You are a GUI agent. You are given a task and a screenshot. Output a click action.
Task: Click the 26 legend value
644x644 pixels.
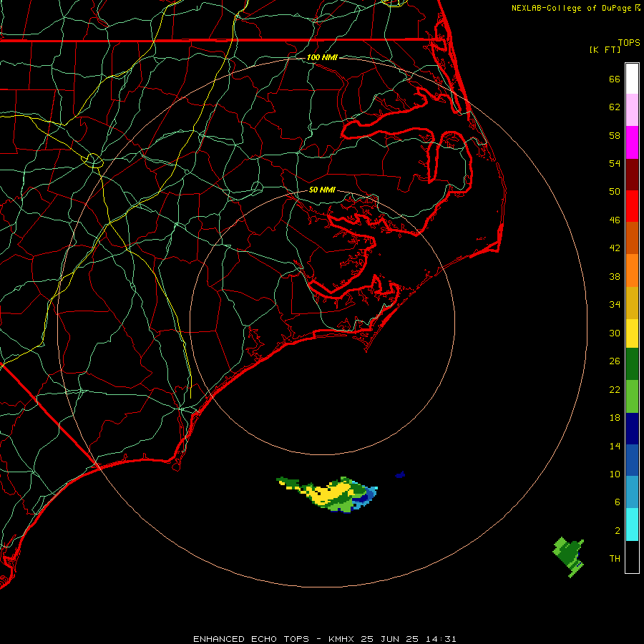615,361
